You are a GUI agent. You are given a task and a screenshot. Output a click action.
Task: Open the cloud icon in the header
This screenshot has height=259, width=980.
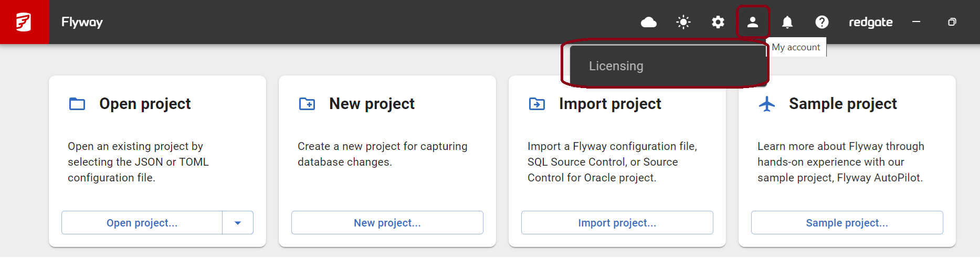pos(649,22)
